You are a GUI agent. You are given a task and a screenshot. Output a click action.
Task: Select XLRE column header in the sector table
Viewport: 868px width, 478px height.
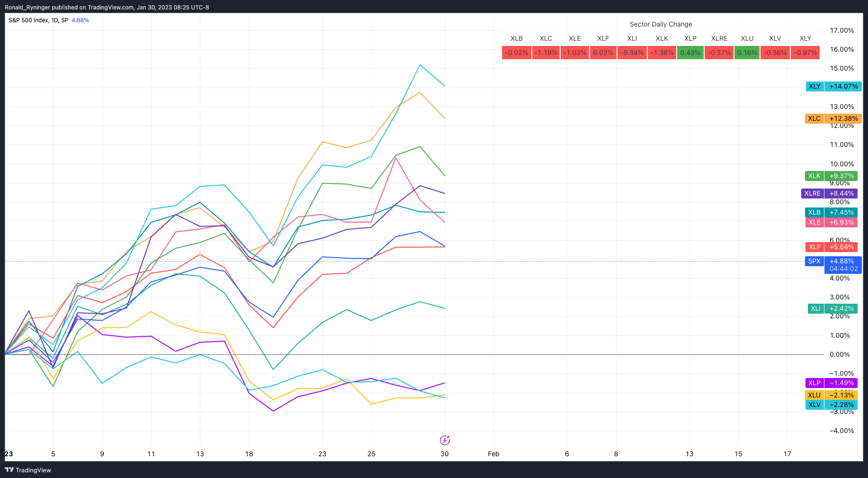pyautogui.click(x=719, y=38)
